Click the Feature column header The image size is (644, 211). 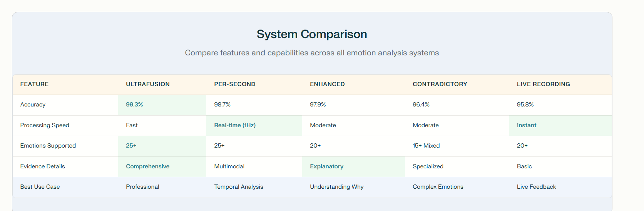tap(34, 84)
